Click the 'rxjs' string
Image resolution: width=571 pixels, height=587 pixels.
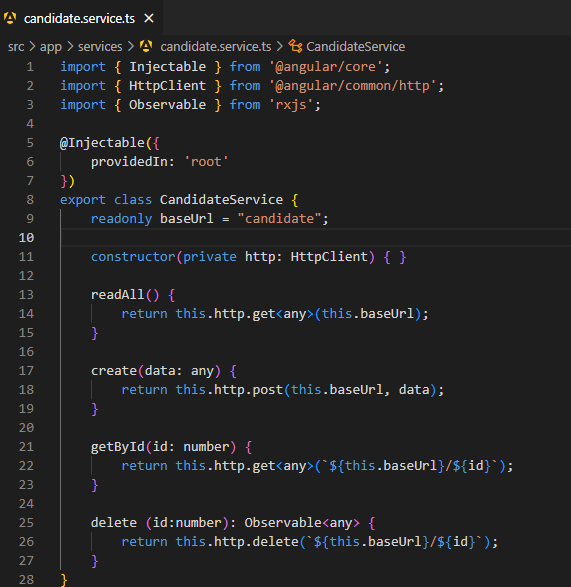(x=291, y=105)
